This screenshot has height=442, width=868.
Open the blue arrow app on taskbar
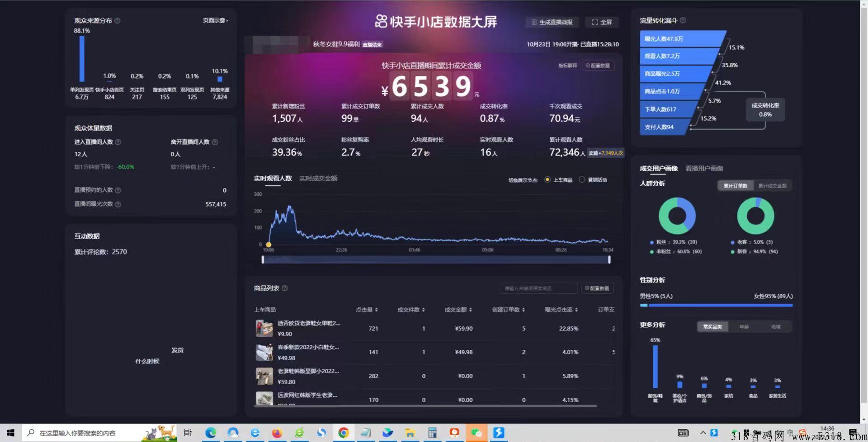coord(499,433)
